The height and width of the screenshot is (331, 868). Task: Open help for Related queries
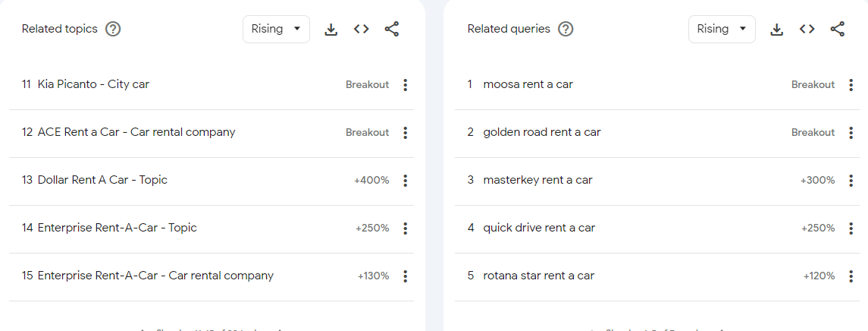tap(566, 30)
